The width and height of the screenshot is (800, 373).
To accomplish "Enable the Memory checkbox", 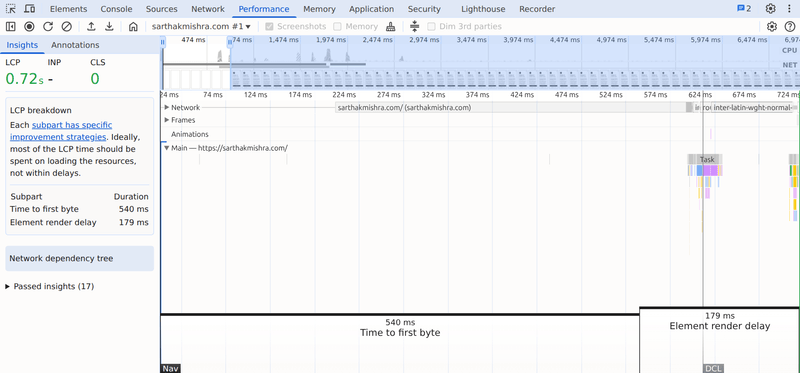I will 337,27.
